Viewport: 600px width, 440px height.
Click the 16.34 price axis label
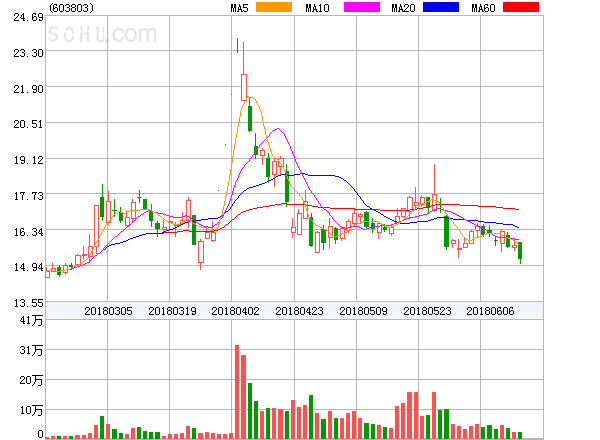click(28, 232)
